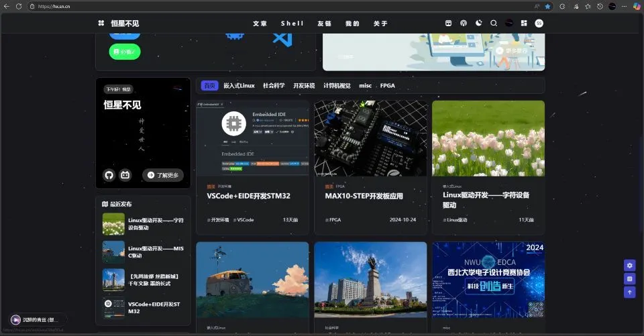Image resolution: width=644 pixels, height=336 pixels.
Task: Open the grid console icon in header
Action: pyautogui.click(x=524, y=23)
